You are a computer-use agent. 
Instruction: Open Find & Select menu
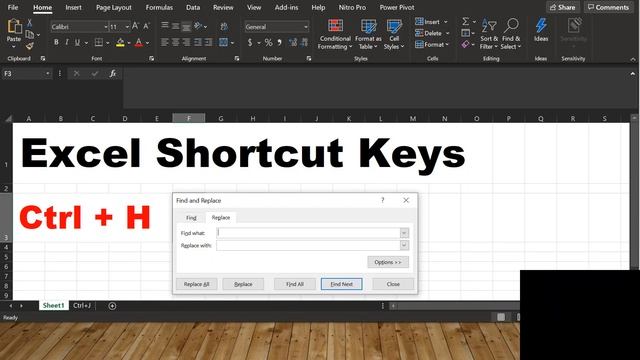(511, 34)
